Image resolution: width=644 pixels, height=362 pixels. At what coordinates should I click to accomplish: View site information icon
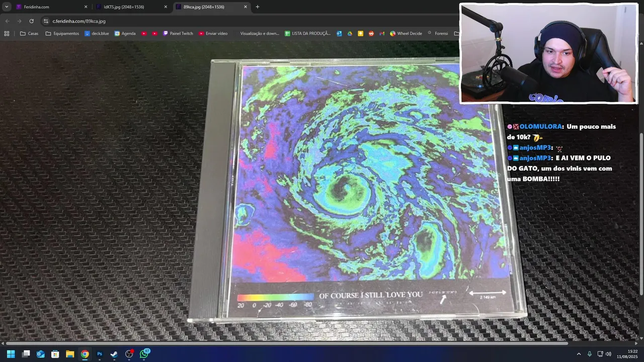tap(46, 21)
